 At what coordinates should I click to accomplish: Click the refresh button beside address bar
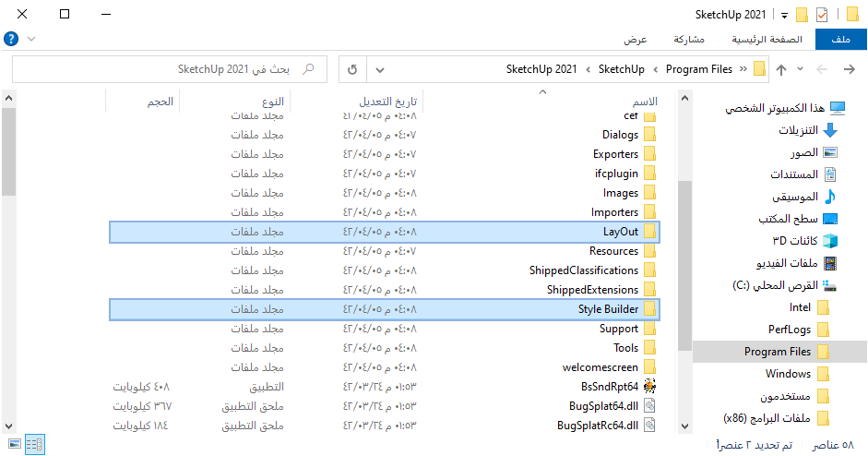point(352,70)
